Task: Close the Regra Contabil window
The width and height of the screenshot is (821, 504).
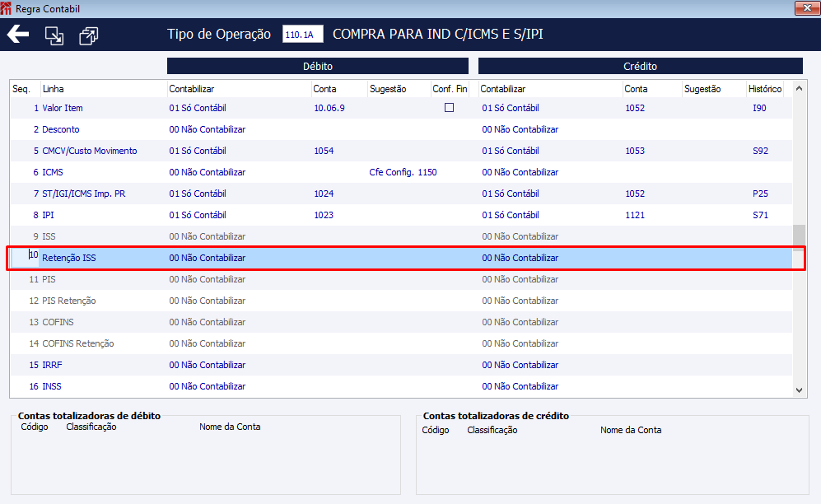Action: coord(807,8)
